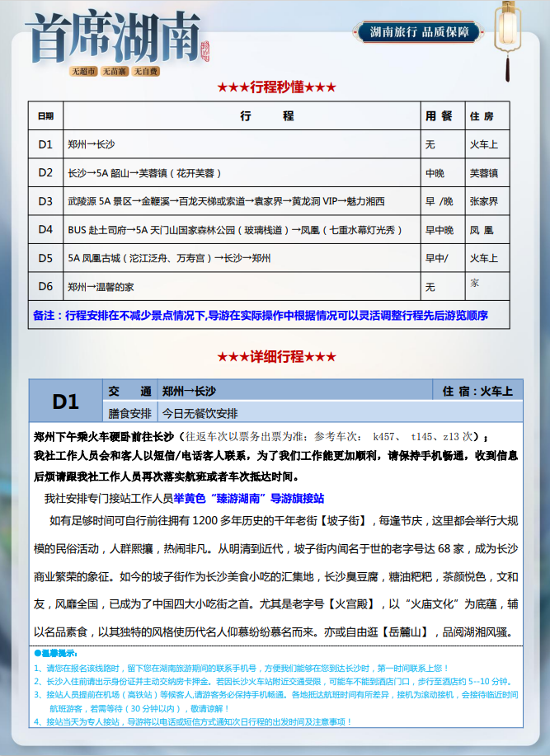This screenshot has width=550, height=756.
Task: Click tip 2 about 房卡押金
Action: point(274,681)
